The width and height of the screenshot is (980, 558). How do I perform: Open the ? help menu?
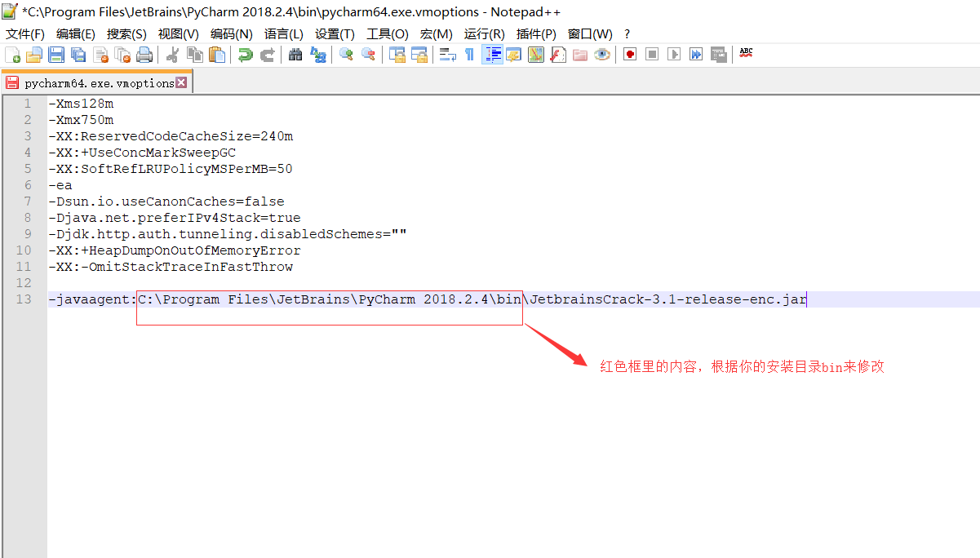[627, 33]
